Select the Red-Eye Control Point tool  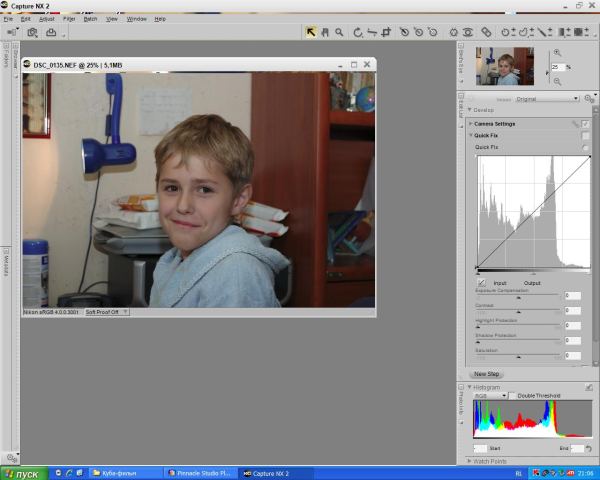(x=468, y=33)
